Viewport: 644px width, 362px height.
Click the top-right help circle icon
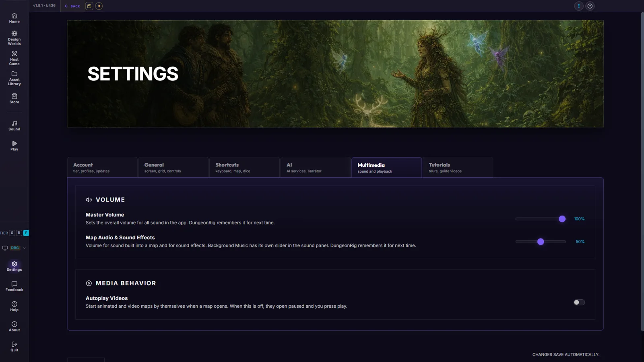(590, 6)
